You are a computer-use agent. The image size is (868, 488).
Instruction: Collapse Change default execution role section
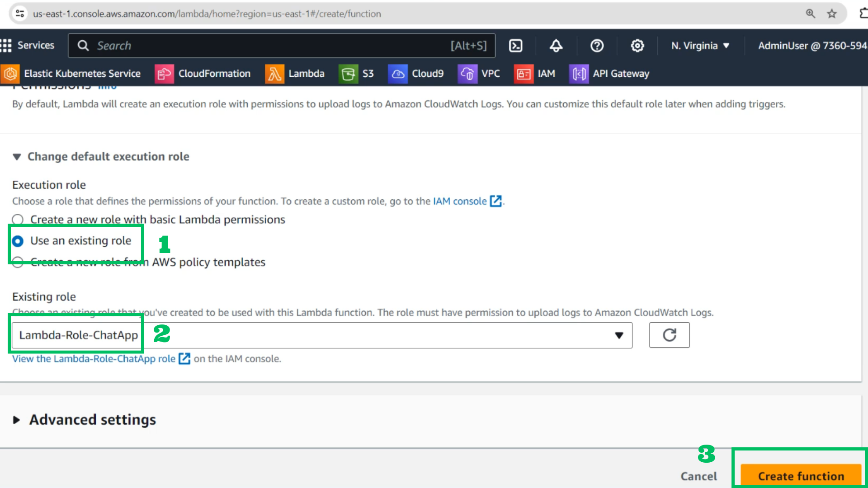101,157
